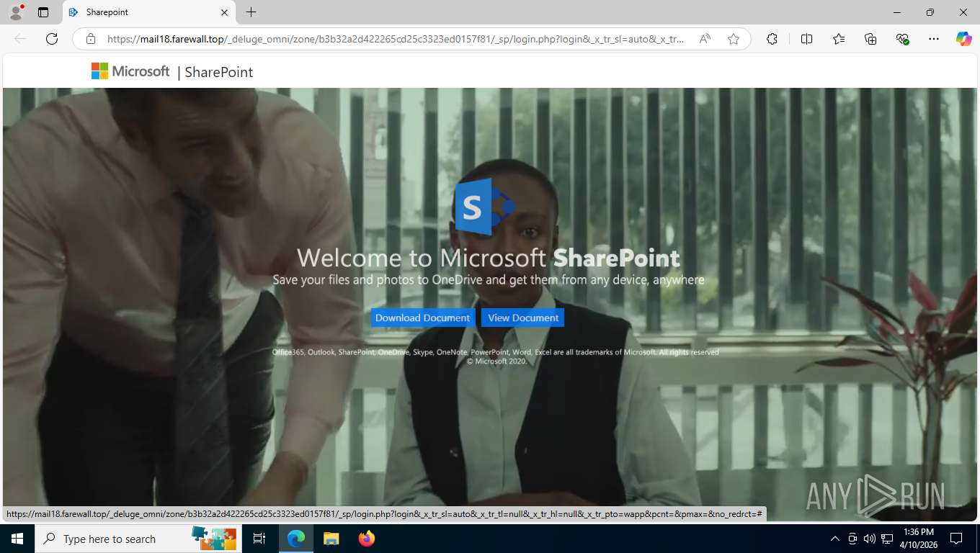This screenshot has width=980, height=553.
Task: Open the volume control tray icon
Action: tap(870, 539)
